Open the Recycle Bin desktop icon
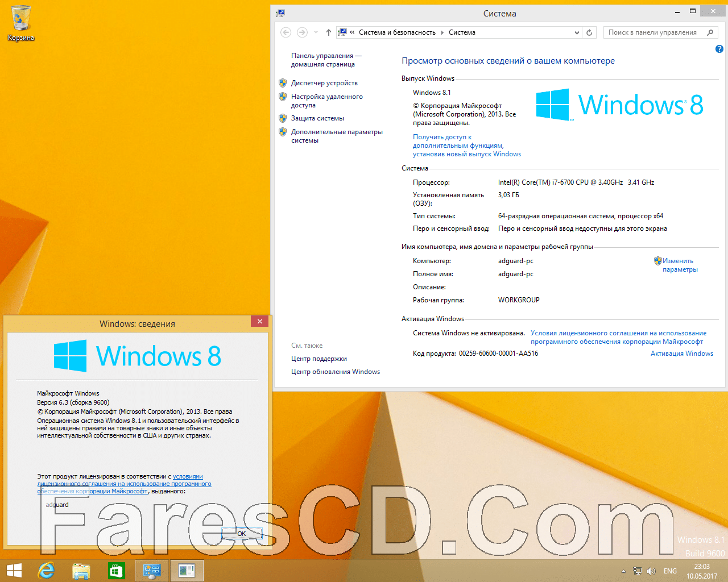Image resolution: width=728 pixels, height=582 pixels. point(21,23)
